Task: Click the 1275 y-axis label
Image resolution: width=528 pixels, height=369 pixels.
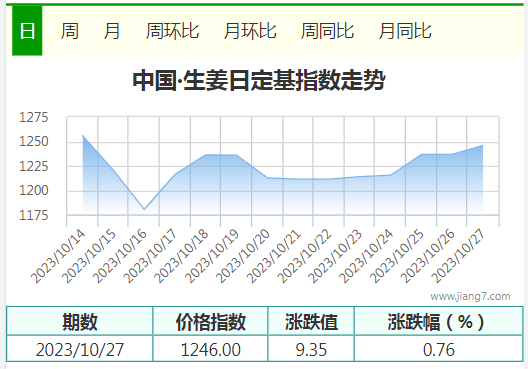Action: click(x=34, y=118)
